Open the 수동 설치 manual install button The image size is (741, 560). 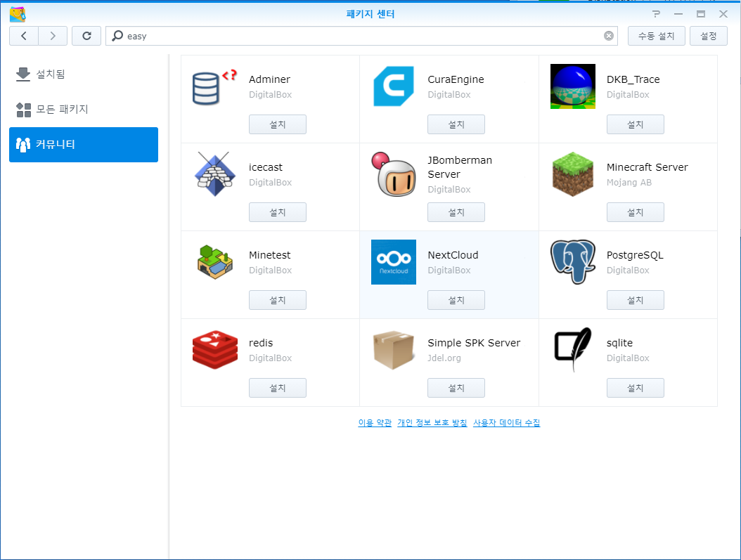click(x=656, y=36)
